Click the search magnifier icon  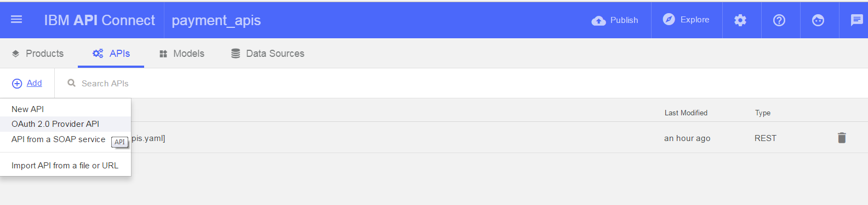coord(71,83)
